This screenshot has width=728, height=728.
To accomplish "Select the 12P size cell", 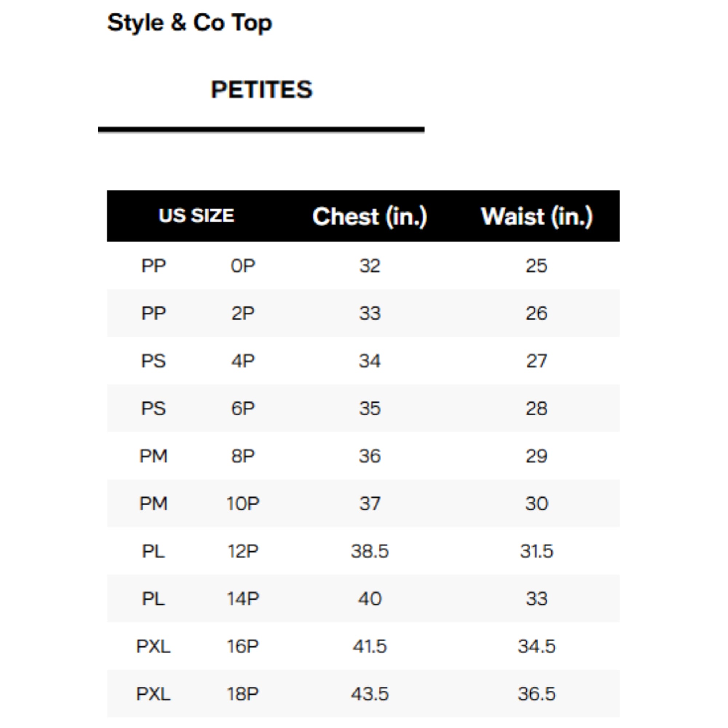I will coord(243,551).
